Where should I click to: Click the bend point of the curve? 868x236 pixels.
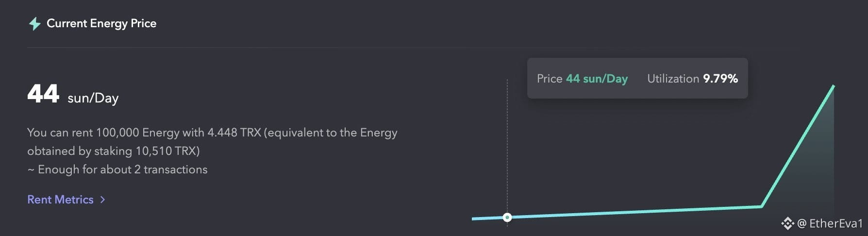[x=761, y=206]
